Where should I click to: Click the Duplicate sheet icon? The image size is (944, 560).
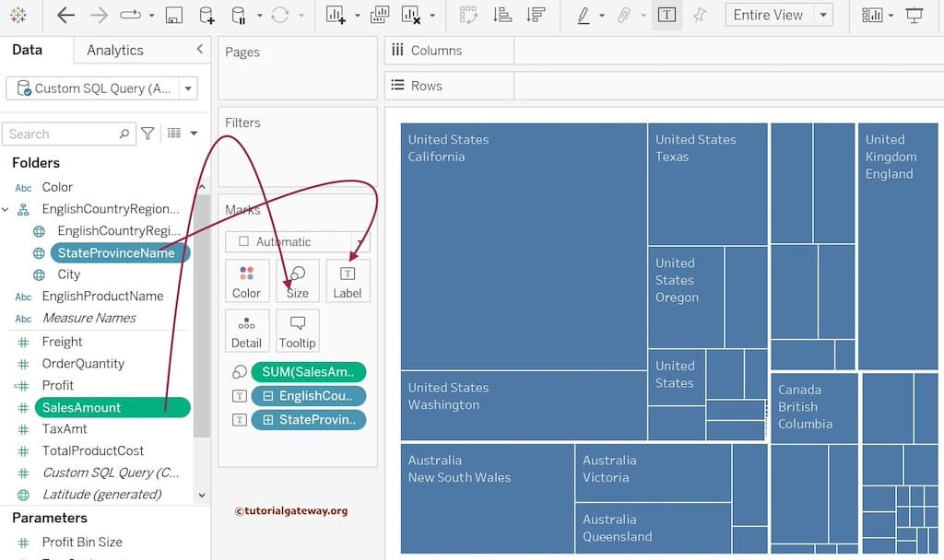tap(378, 15)
